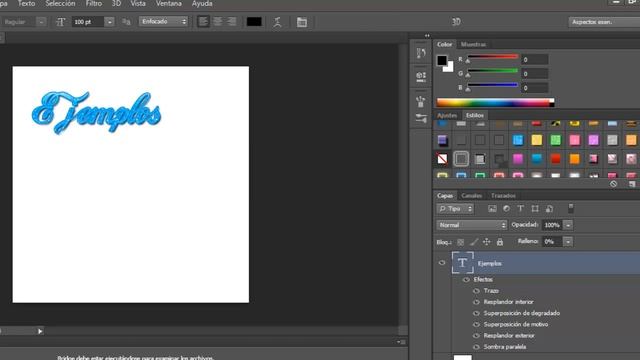Filter layers by adjustment type
Screen dimensions: 640x360
(506, 209)
